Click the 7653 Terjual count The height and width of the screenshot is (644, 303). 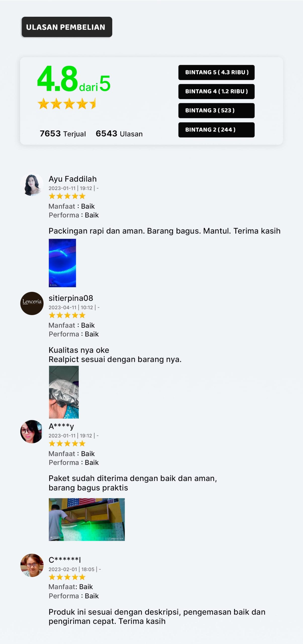(x=63, y=134)
